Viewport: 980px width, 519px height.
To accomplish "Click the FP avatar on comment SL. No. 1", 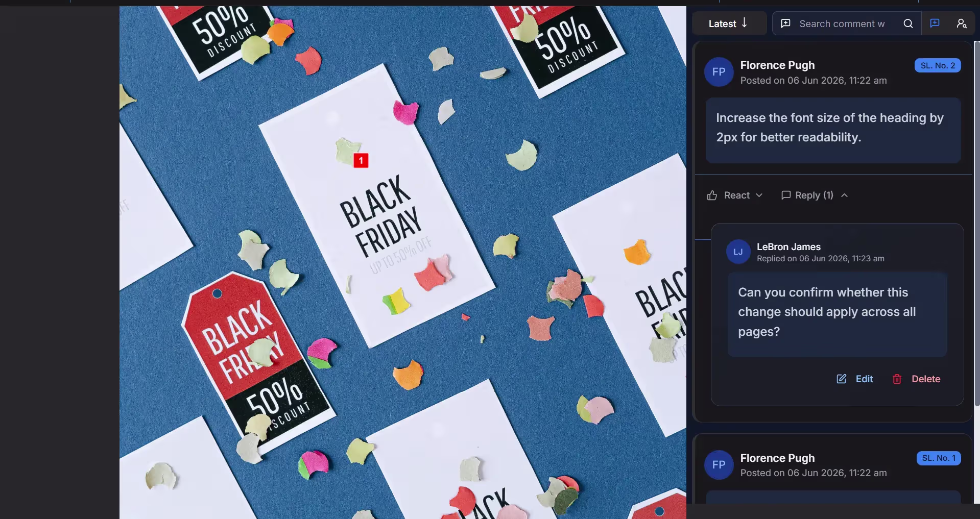I will [719, 465].
